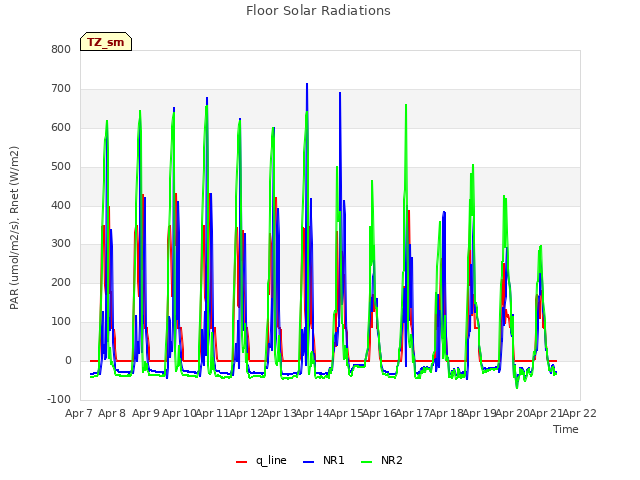Select the Floor Solar Radiations chart title
The width and height of the screenshot is (640, 480).
coord(318,10)
